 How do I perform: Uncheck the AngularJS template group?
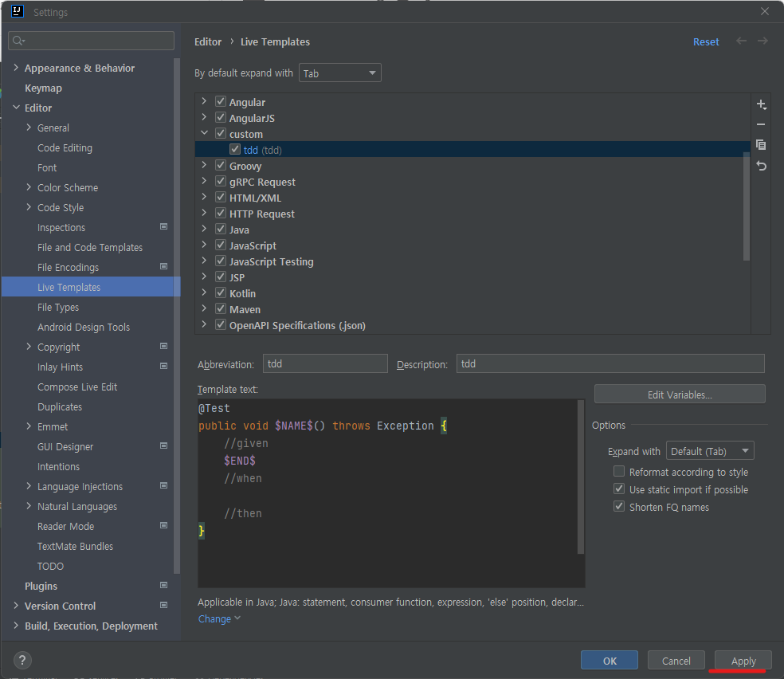(x=221, y=117)
